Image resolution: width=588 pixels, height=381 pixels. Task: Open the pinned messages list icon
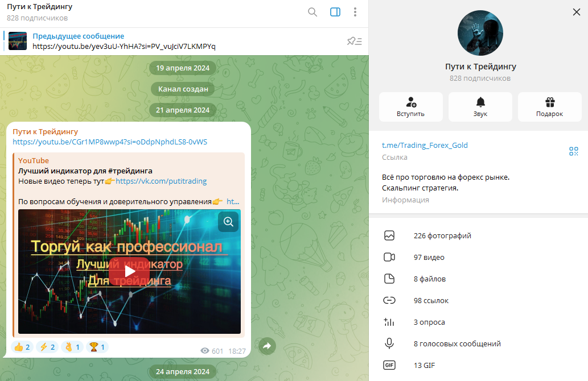click(x=355, y=41)
